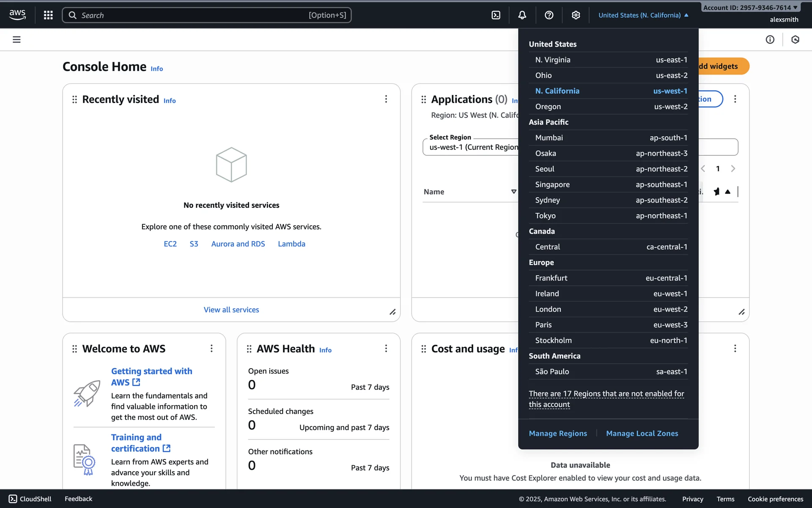The image size is (812, 508).
Task: Click the Manage Regions link
Action: (557, 433)
